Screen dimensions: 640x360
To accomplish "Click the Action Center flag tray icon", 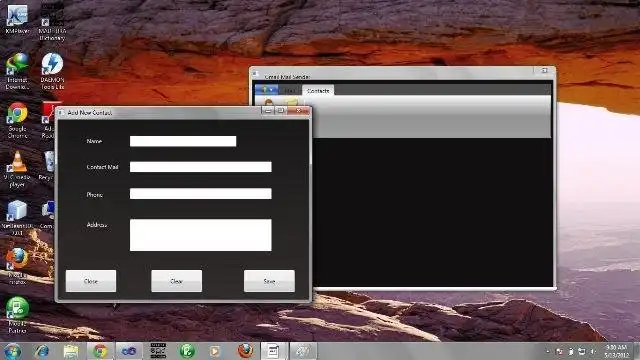I will tap(560, 351).
